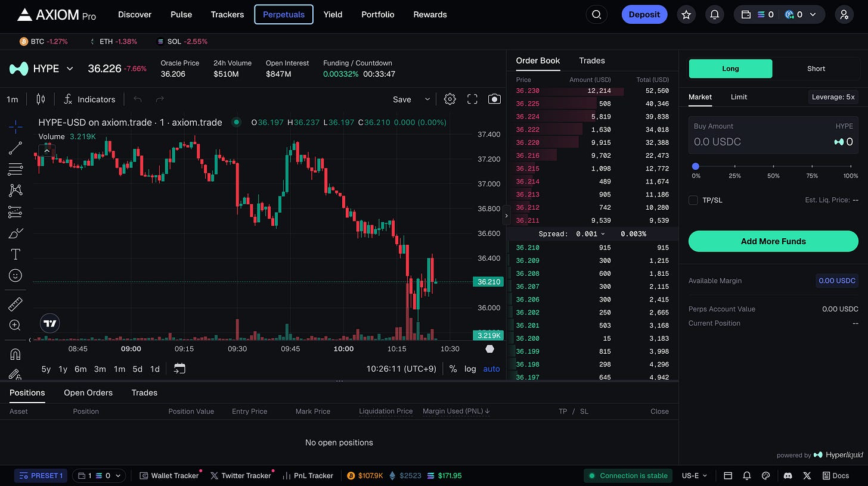Expand the Save layout dropdown arrow
868x486 pixels.
click(x=427, y=99)
